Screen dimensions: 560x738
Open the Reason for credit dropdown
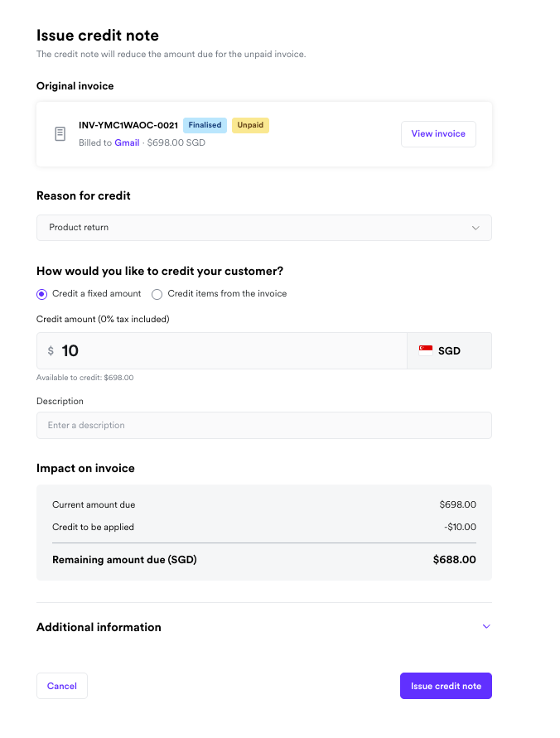pos(263,227)
